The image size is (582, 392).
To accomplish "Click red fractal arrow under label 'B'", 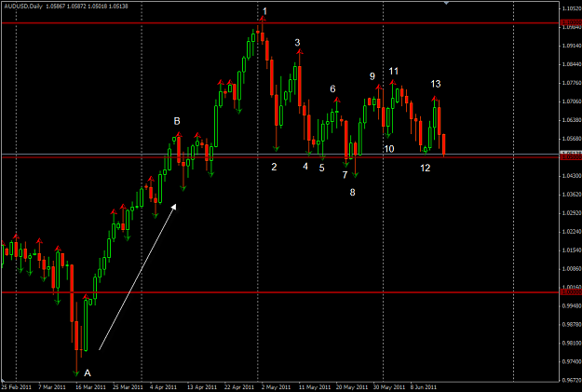I will tap(179, 134).
